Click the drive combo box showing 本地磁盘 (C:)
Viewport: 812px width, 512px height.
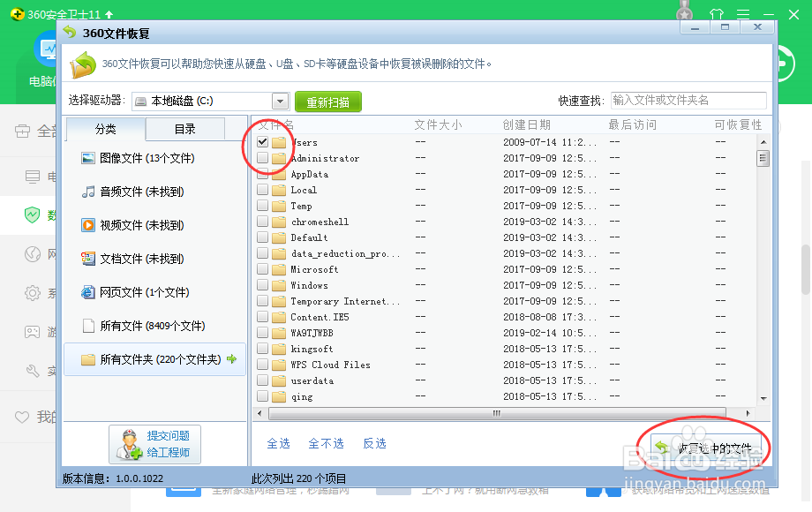tap(210, 101)
